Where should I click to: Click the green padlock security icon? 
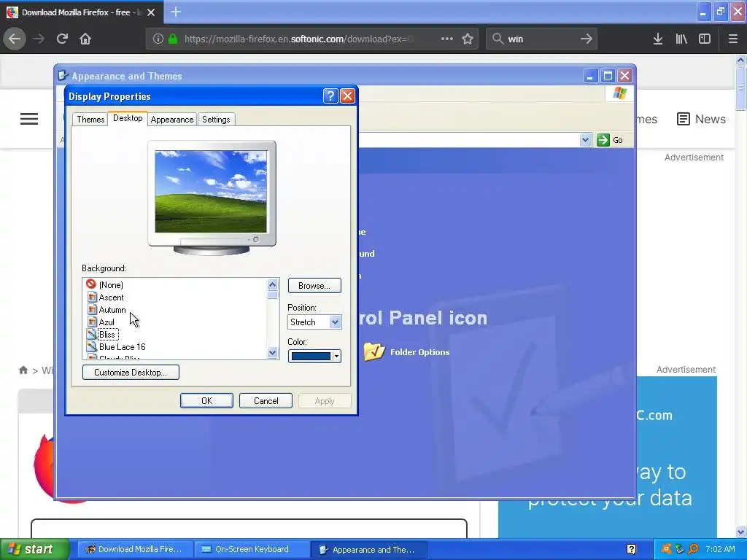click(173, 39)
